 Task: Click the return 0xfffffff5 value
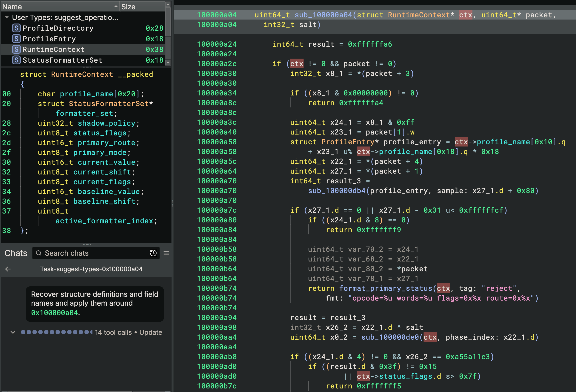point(379,386)
